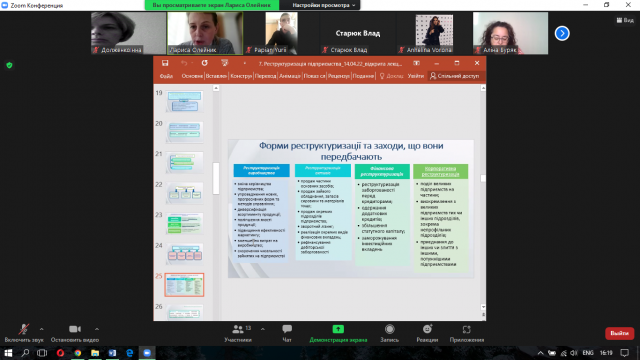Open quick access toolbar customize dropdown
The height and width of the screenshot is (360, 640).
[244, 63]
